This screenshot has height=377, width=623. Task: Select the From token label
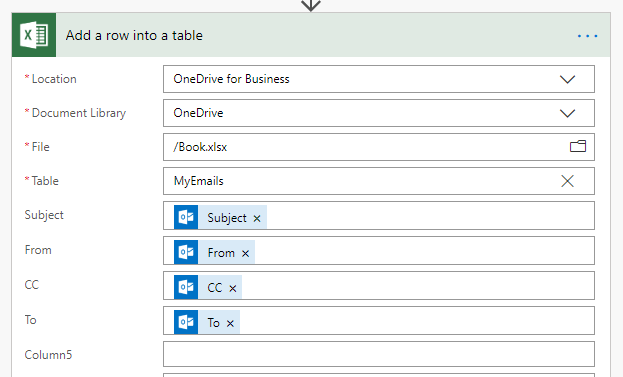[221, 253]
